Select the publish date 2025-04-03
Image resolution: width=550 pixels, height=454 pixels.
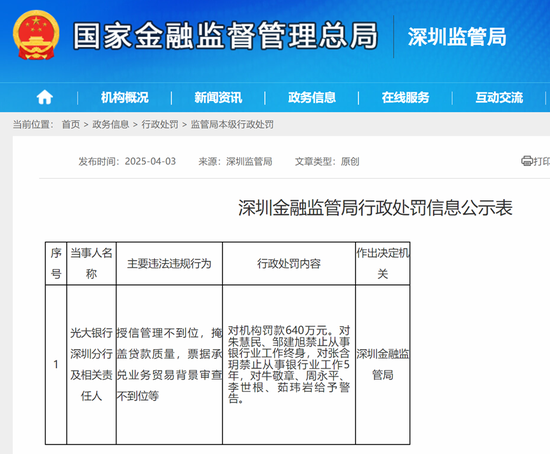[150, 161]
